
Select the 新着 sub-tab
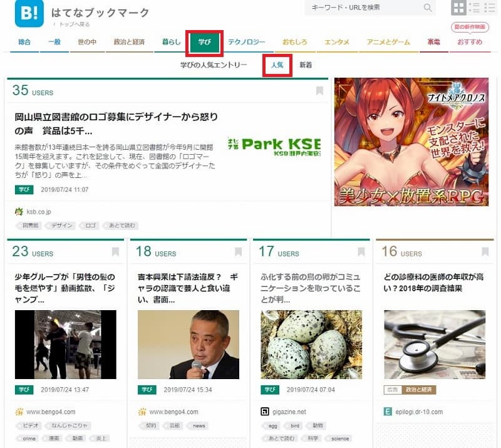click(x=306, y=65)
